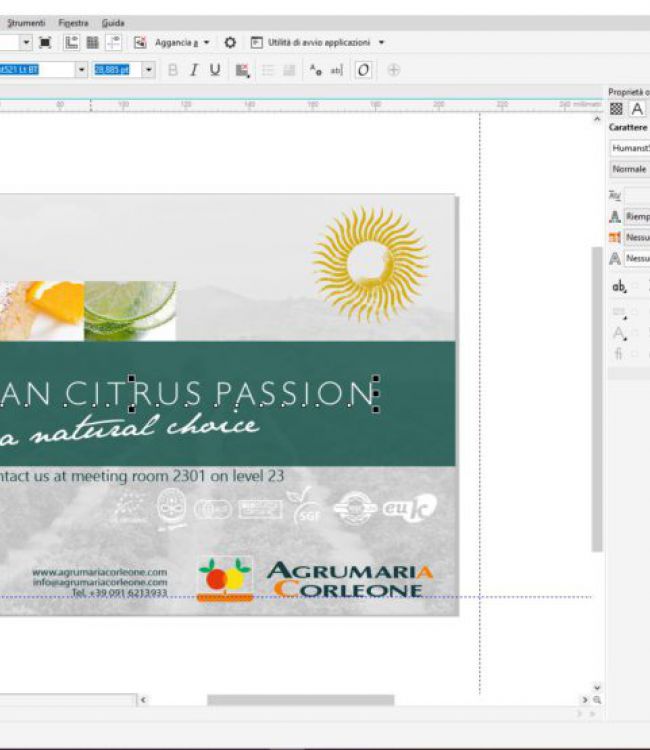This screenshot has height=750, width=650.
Task: Toggle guidelines display button
Action: click(x=113, y=43)
